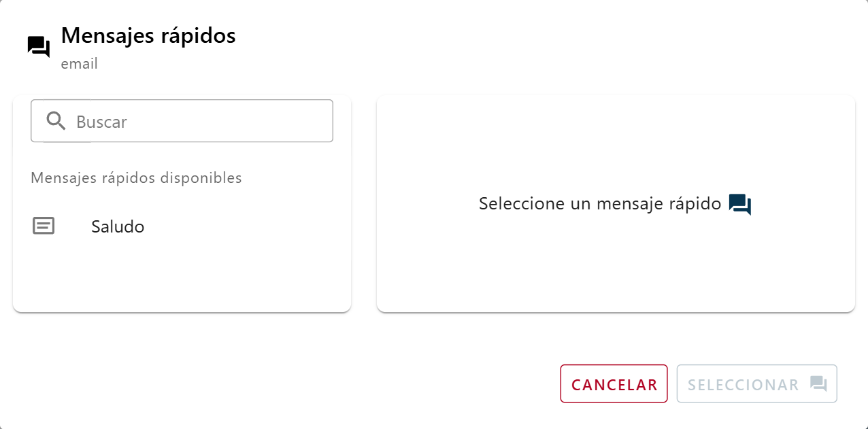Click the Mensajes rápidos disponibles label
868x429 pixels.
coord(135,177)
